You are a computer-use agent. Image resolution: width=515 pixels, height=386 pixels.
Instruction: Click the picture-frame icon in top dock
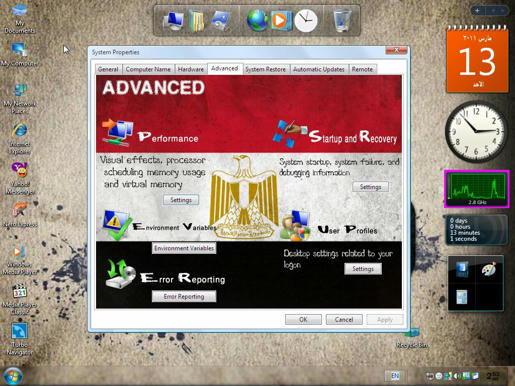click(x=221, y=21)
